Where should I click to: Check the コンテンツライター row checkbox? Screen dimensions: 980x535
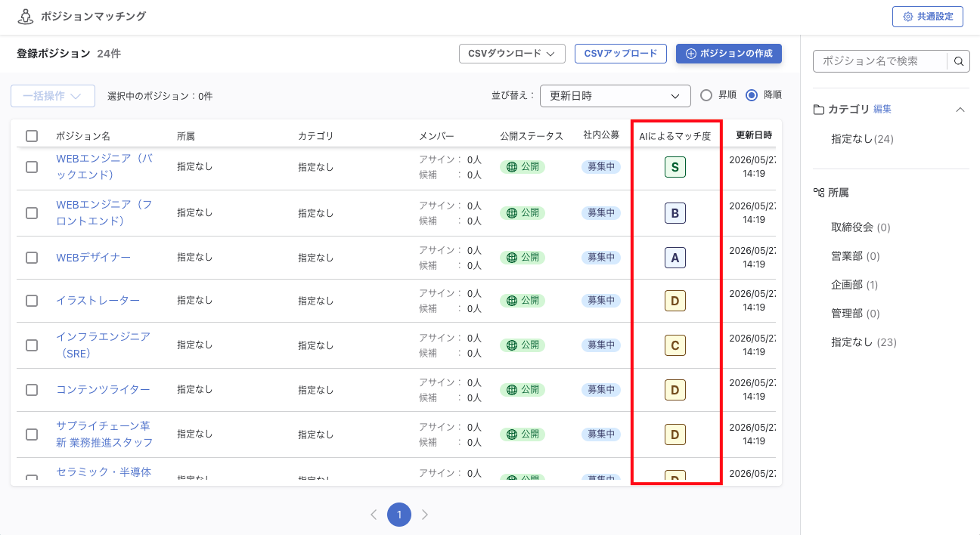pyautogui.click(x=32, y=390)
